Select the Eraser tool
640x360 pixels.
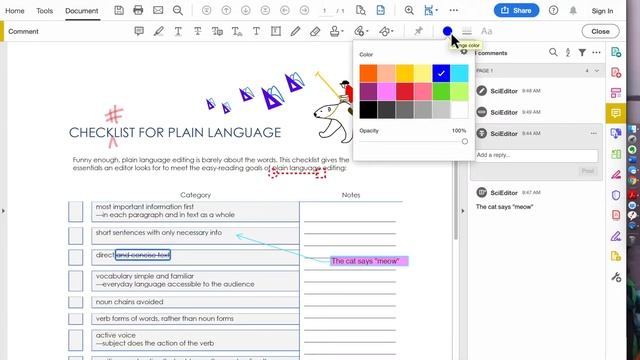(x=315, y=31)
